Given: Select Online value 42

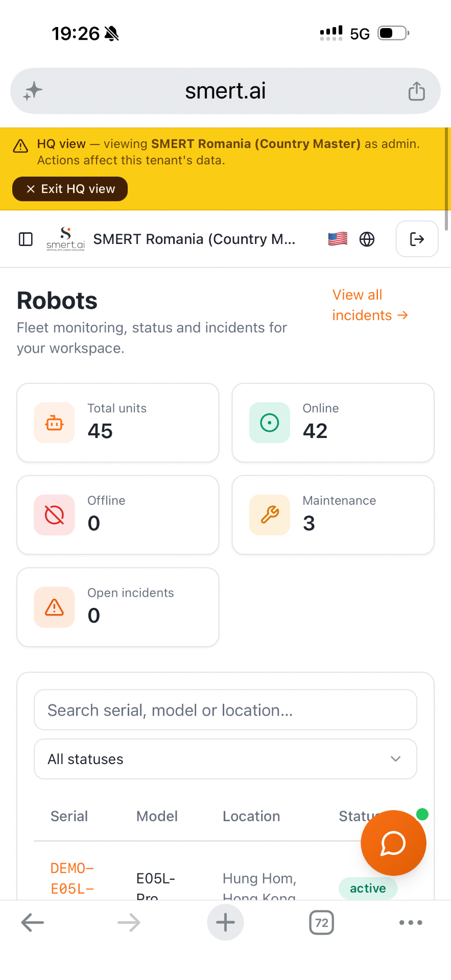Looking at the screenshot, I should [315, 431].
